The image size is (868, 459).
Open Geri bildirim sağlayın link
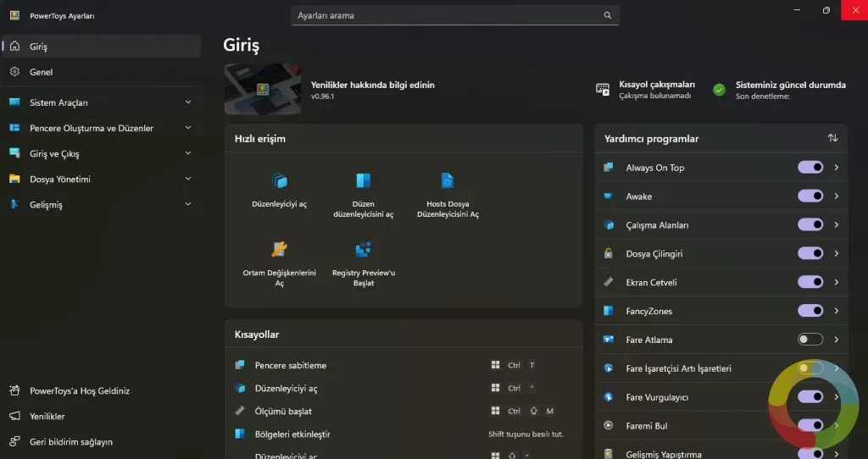tap(102, 441)
